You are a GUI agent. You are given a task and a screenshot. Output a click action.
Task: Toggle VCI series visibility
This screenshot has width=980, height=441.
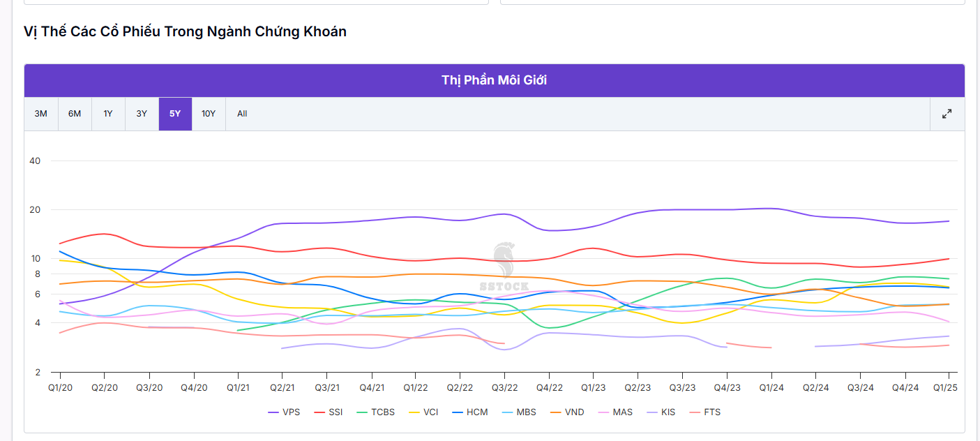pos(423,412)
